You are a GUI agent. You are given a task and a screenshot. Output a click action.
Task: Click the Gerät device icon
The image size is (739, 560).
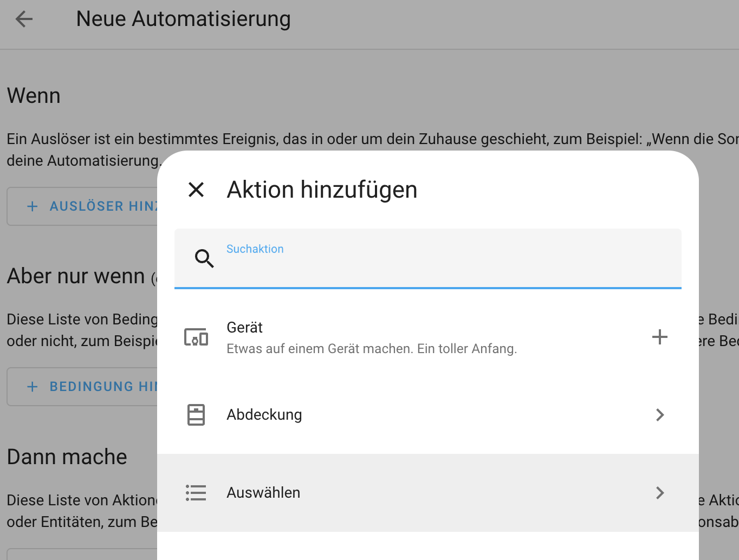pyautogui.click(x=196, y=337)
